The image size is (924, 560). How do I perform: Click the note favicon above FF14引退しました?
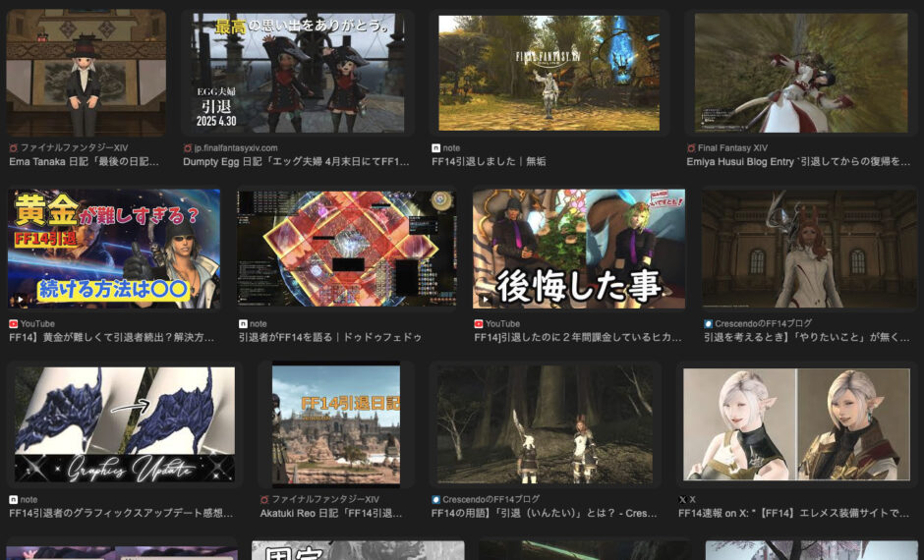click(436, 147)
